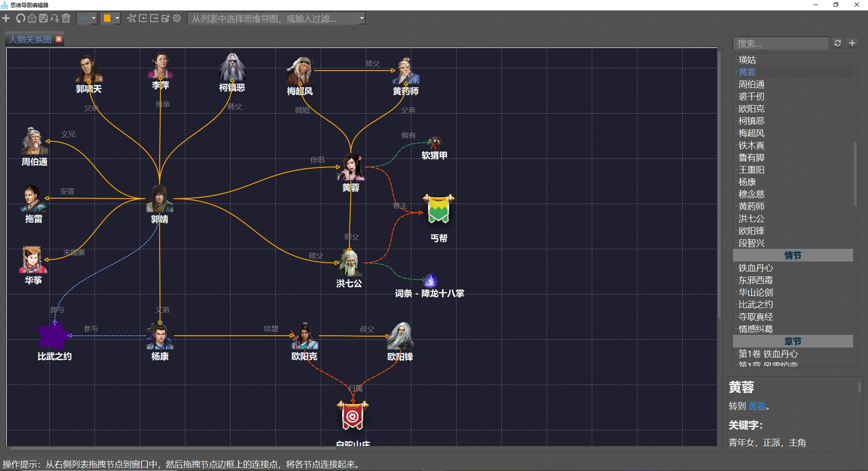This screenshot has height=471, width=868.
Task: Click the right list vertical scrollbar
Action: pyautogui.click(x=855, y=174)
